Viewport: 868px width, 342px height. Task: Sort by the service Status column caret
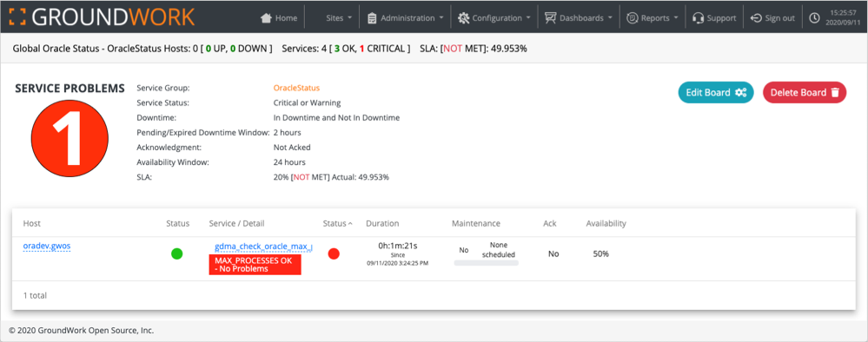pos(350,224)
